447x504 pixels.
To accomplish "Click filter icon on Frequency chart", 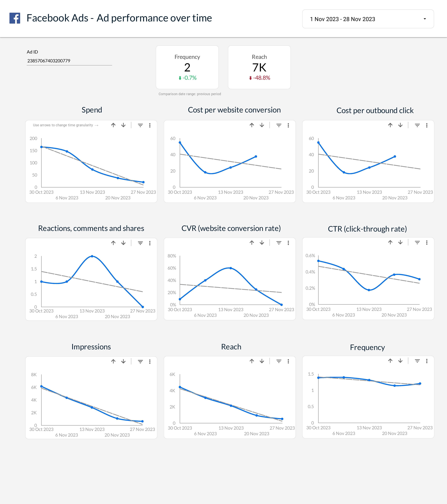I will 417,361.
